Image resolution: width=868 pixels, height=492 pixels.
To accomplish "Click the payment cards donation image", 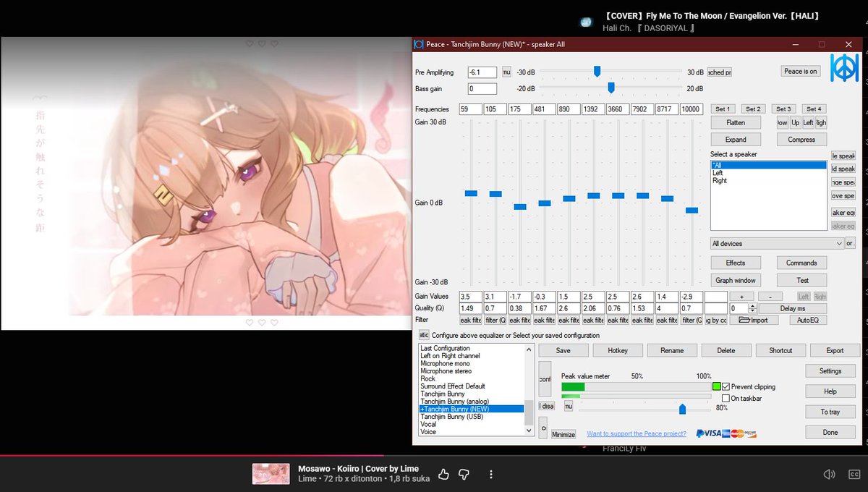I will [x=726, y=433].
